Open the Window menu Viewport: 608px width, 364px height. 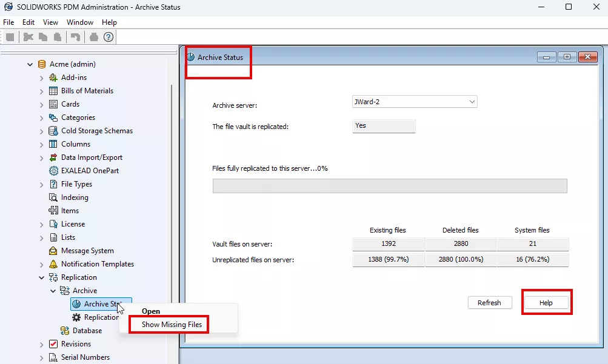80,22
